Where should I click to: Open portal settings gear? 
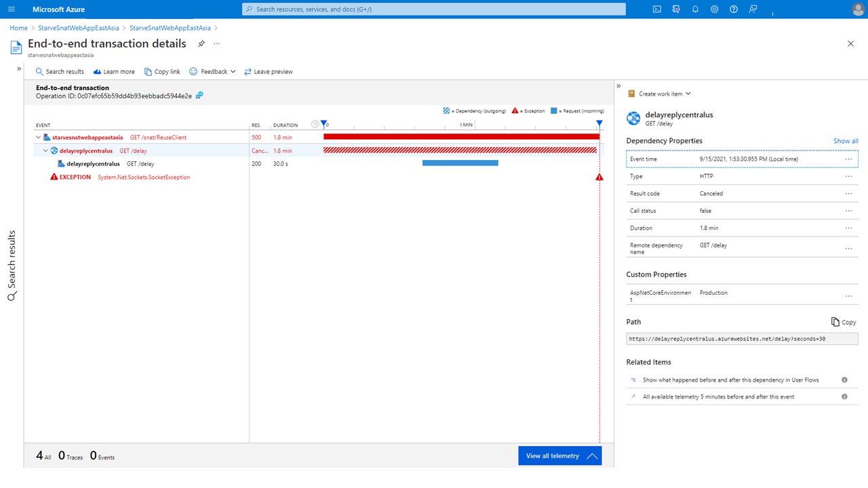click(714, 9)
